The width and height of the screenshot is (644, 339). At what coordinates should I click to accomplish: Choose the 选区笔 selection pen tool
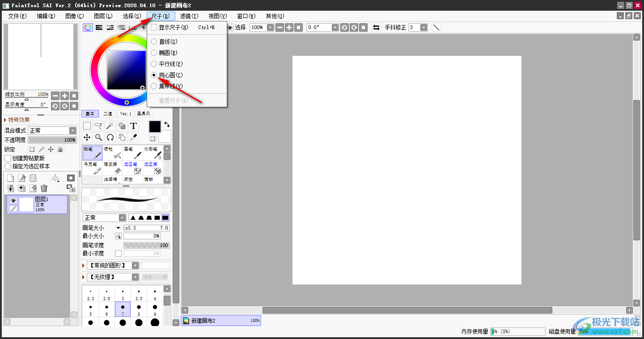point(133,168)
